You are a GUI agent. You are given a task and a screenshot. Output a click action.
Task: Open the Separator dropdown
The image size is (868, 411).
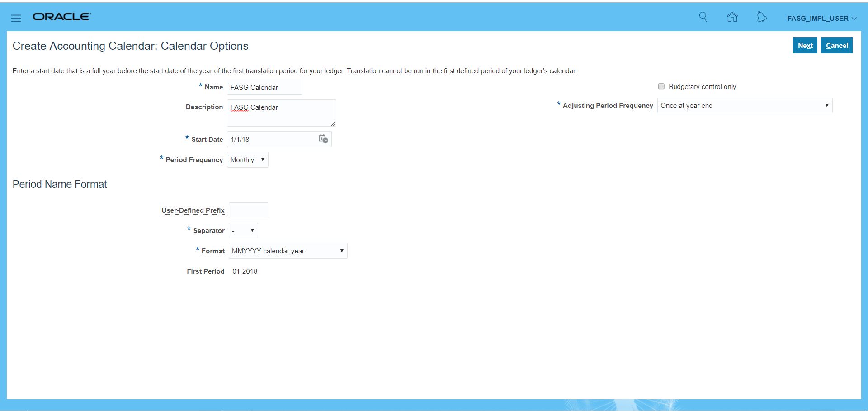tap(243, 231)
